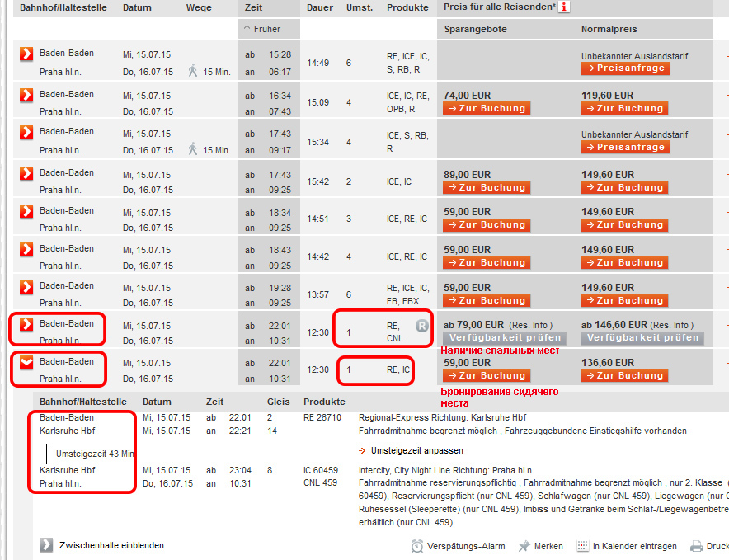Click the Merken pin icon
Image resolution: width=729 pixels, height=560 pixels.
point(524,546)
